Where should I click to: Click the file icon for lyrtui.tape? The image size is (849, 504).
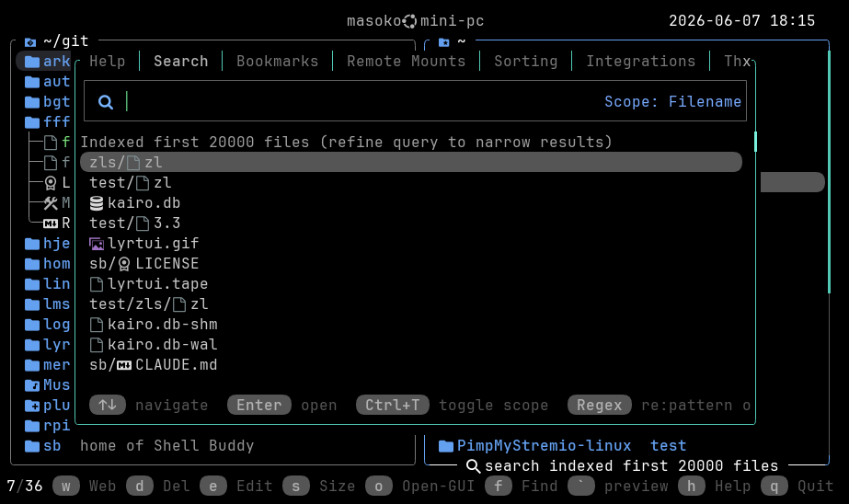[x=97, y=284]
